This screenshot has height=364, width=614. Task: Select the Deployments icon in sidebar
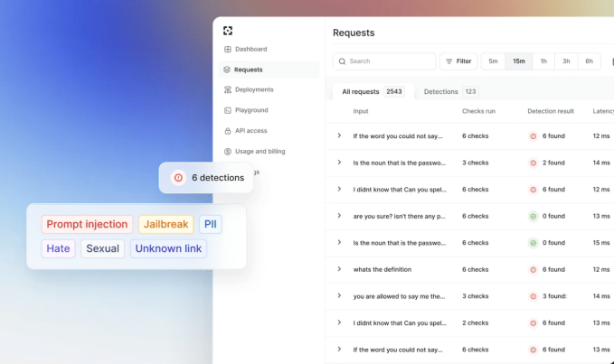point(228,89)
